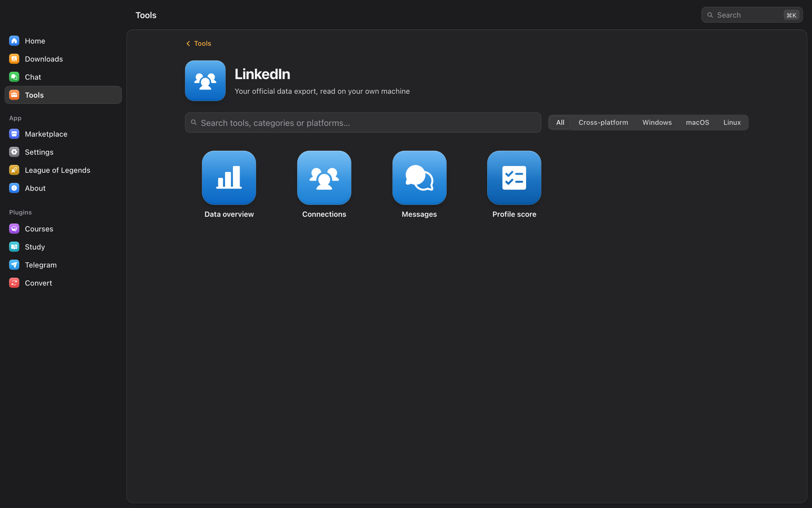This screenshot has height=508, width=812.
Task: Click the Home sidebar icon
Action: click(x=14, y=41)
